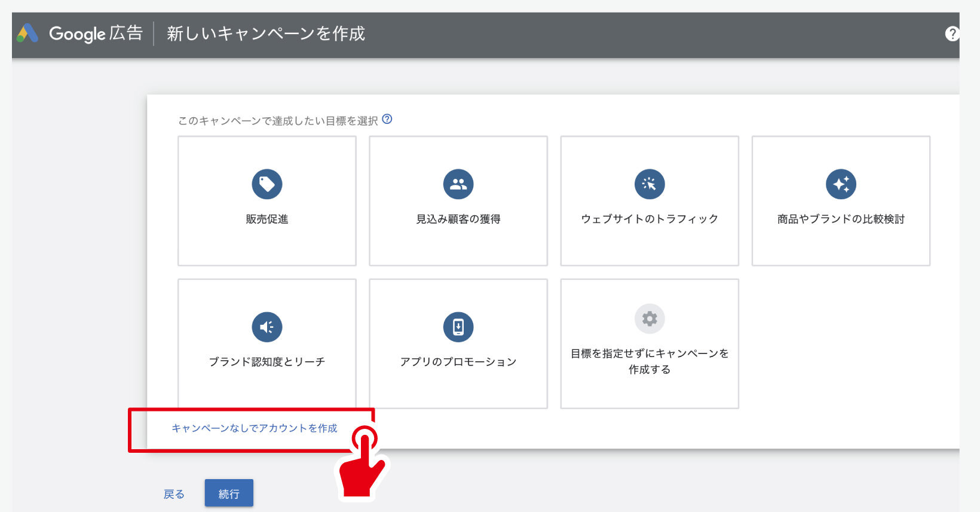The image size is (980, 512).
Task: Open the help icon in the header
Action: [x=951, y=33]
